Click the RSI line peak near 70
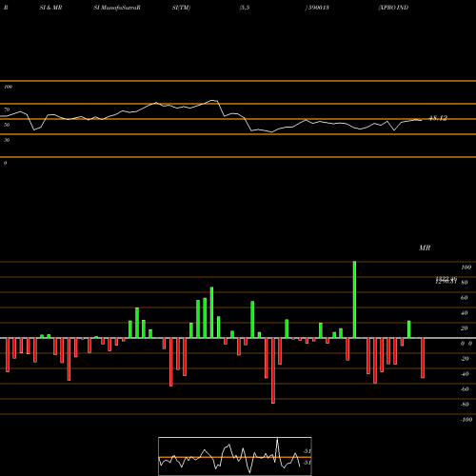Image resolution: width=476 pixels, height=476 pixels. coord(213,101)
